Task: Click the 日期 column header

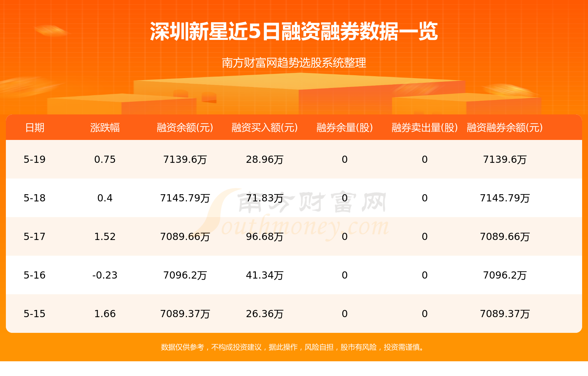Action: click(35, 128)
